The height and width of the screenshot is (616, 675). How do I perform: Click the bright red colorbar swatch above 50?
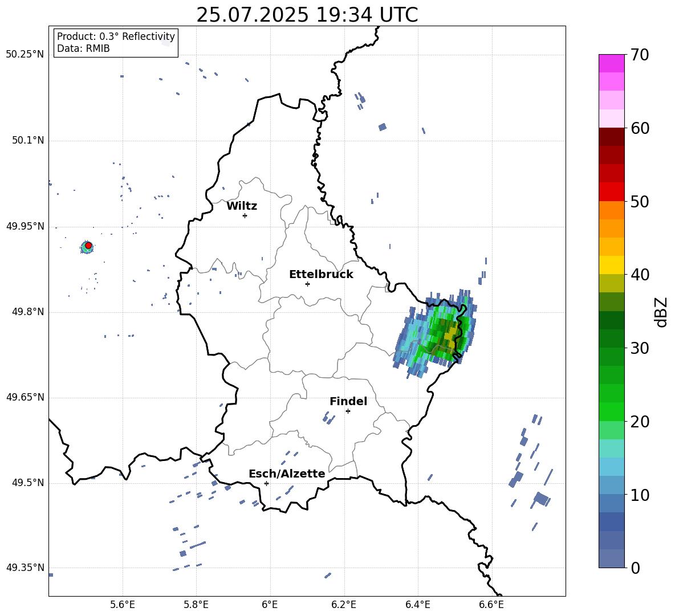tap(612, 192)
